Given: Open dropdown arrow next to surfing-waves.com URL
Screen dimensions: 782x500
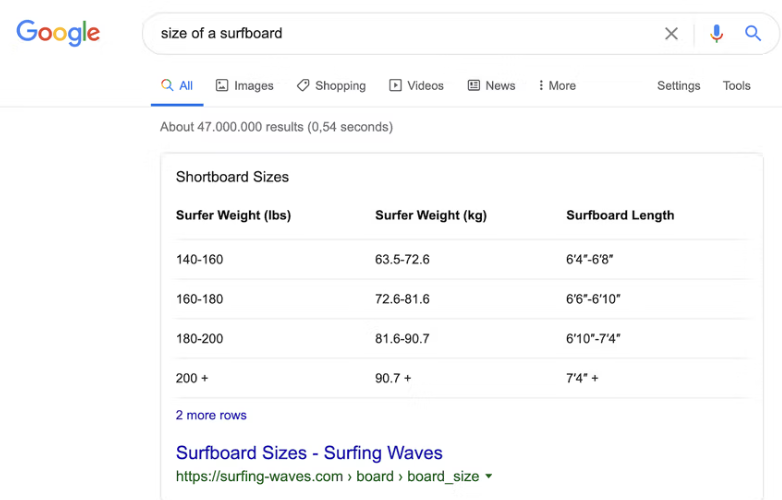Looking at the screenshot, I should click(x=489, y=477).
